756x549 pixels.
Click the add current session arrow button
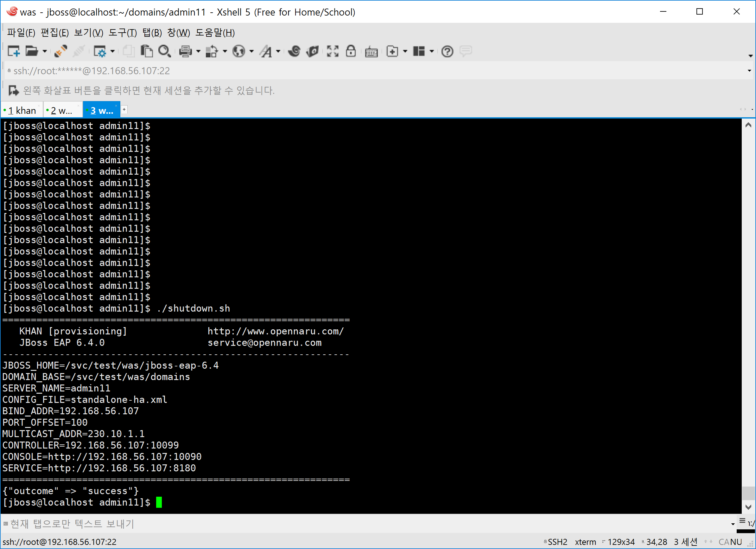(13, 90)
